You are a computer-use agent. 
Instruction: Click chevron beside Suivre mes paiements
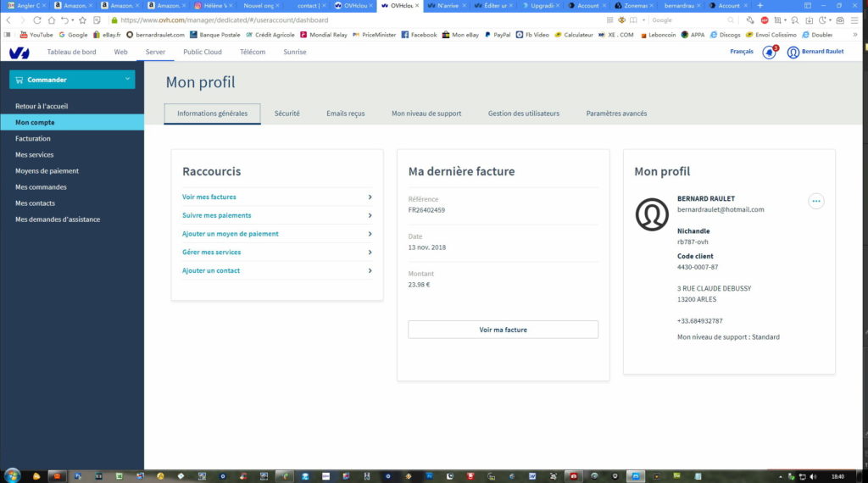[x=370, y=215]
